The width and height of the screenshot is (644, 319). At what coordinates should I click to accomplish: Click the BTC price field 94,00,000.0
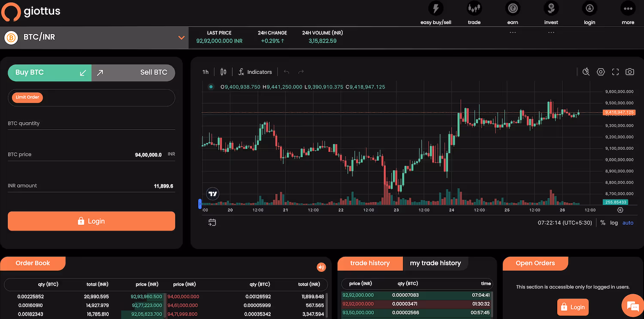click(91, 155)
